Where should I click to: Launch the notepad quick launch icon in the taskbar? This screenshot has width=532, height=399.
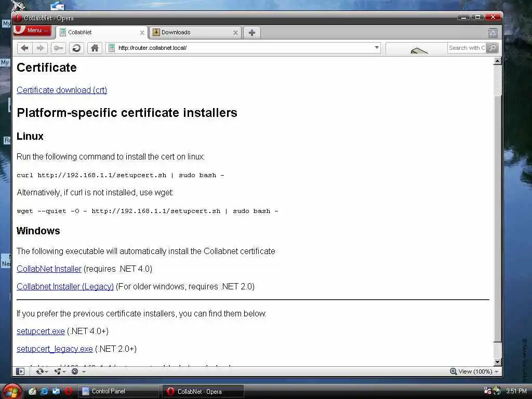(33, 391)
